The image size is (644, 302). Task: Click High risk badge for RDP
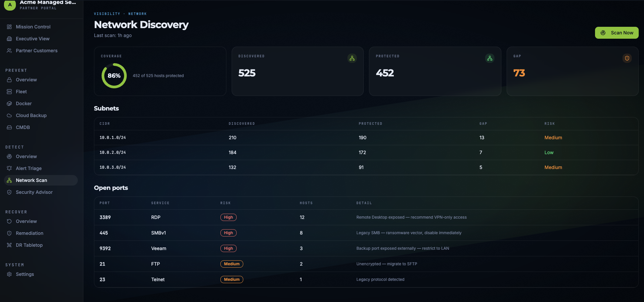[x=228, y=217]
